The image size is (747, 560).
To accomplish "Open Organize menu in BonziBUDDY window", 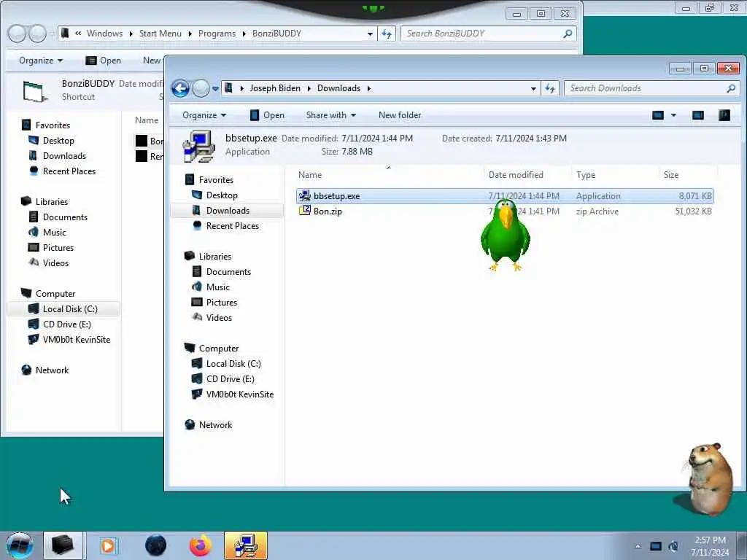I will [41, 61].
